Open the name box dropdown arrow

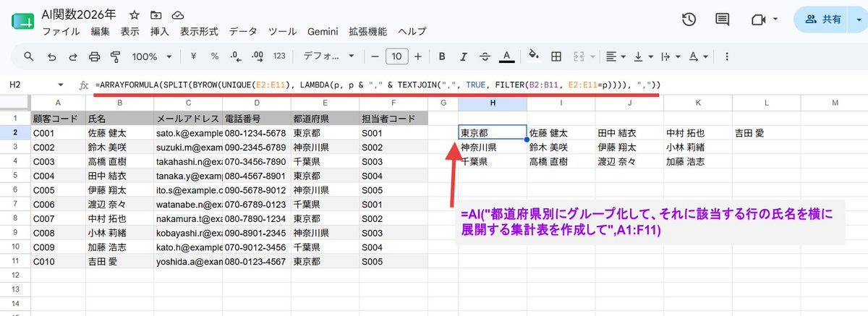click(x=60, y=85)
